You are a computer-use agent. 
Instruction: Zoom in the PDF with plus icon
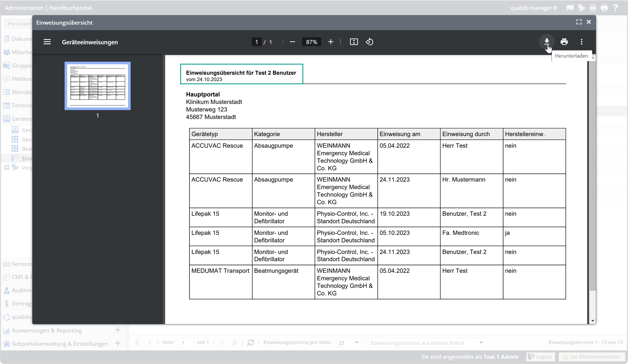point(331,42)
